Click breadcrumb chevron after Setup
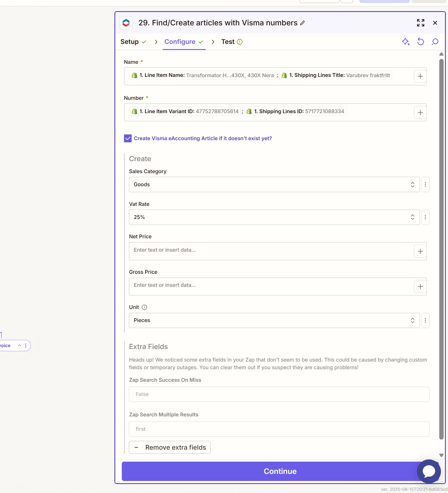Viewport: 448px width, 493px height. tap(156, 42)
